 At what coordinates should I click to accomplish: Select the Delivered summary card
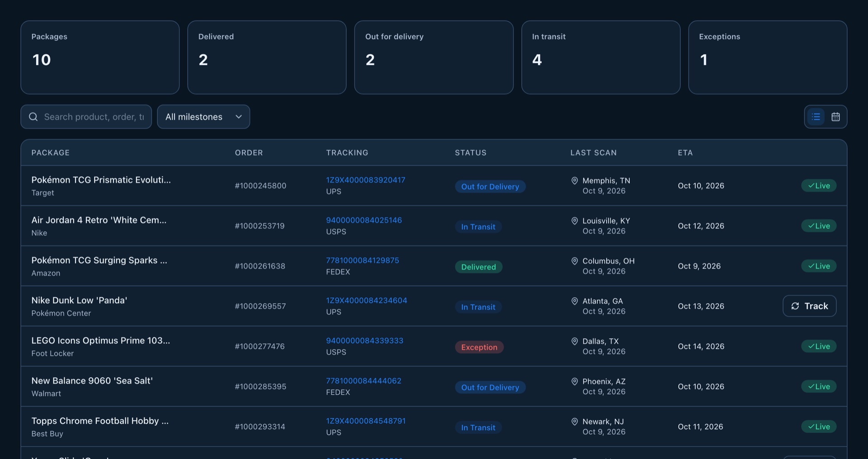[267, 57]
